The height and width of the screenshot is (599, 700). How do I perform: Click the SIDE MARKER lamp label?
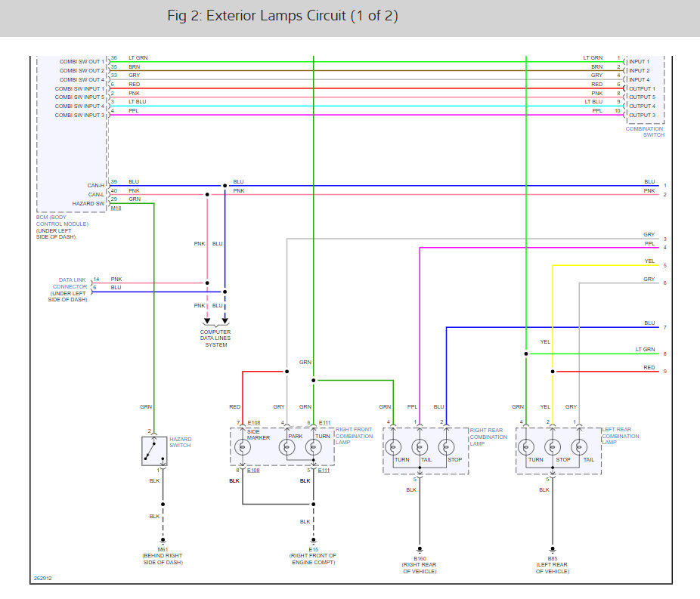click(259, 435)
